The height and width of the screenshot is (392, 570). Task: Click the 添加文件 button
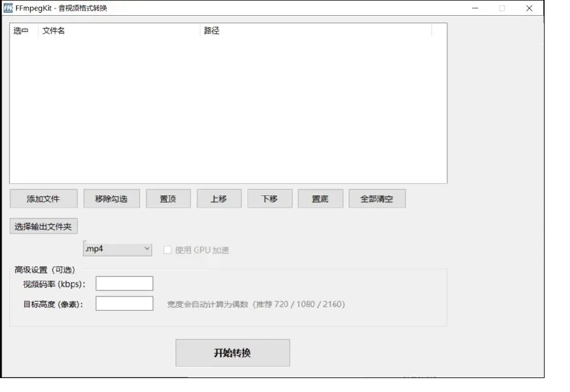[44, 199]
